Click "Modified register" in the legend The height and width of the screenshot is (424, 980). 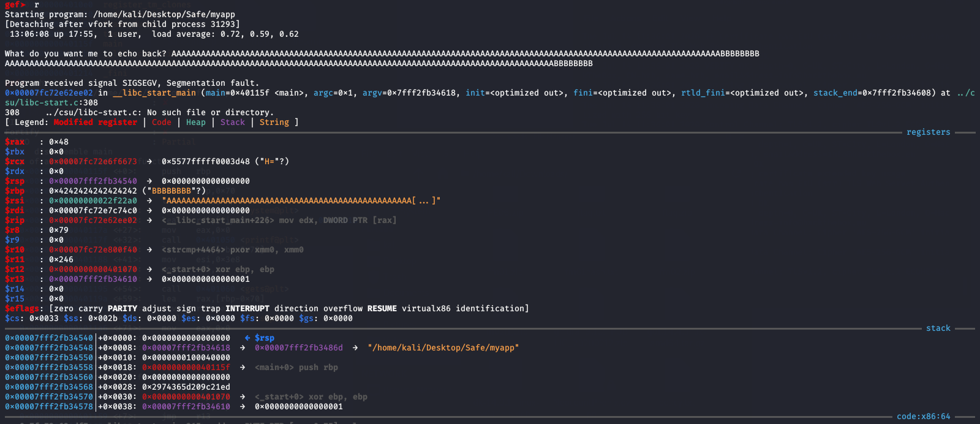pyautogui.click(x=96, y=122)
